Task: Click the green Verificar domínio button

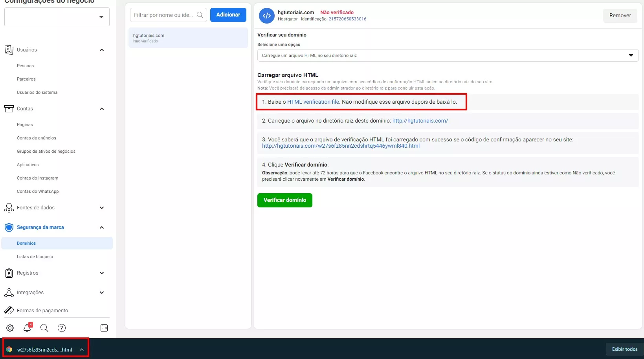Action: (285, 200)
